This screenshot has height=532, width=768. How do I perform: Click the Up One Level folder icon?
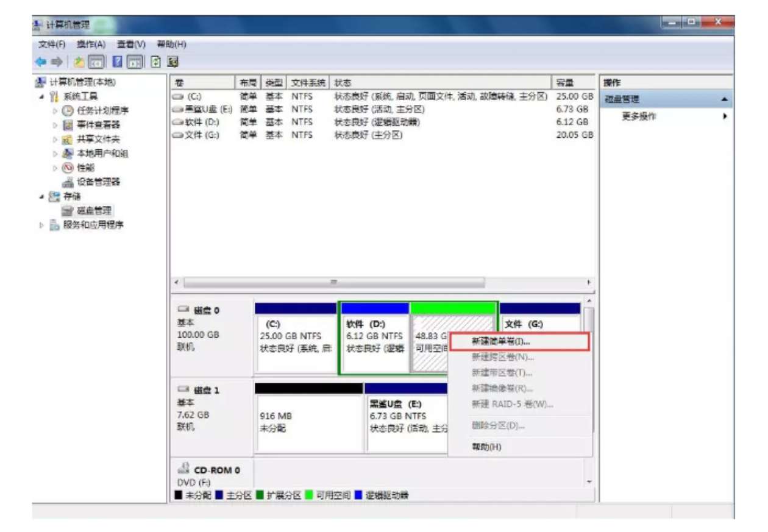pyautogui.click(x=79, y=62)
